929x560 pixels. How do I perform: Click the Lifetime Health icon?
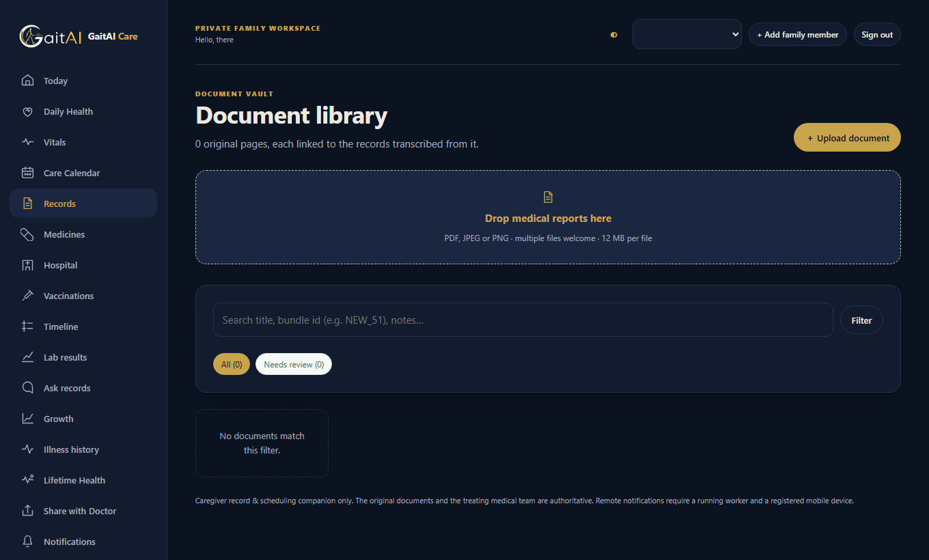point(27,480)
